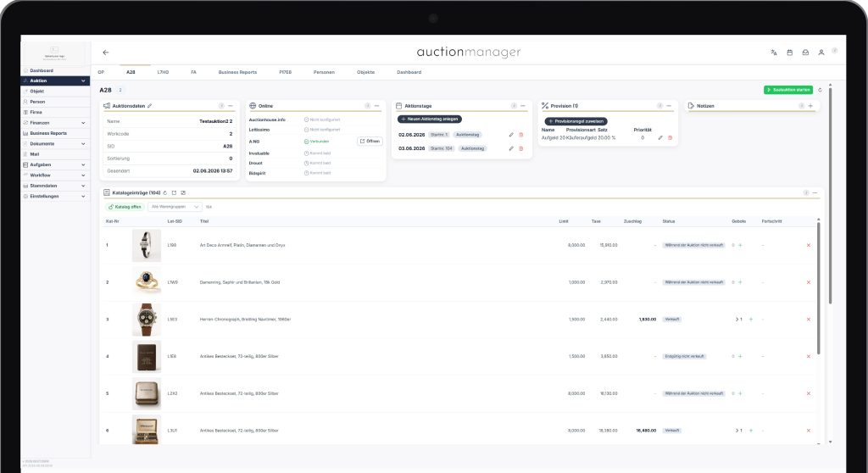Image resolution: width=868 pixels, height=473 pixels.
Task: Collapse the Auktionsdaten card
Action: pyautogui.click(x=231, y=106)
